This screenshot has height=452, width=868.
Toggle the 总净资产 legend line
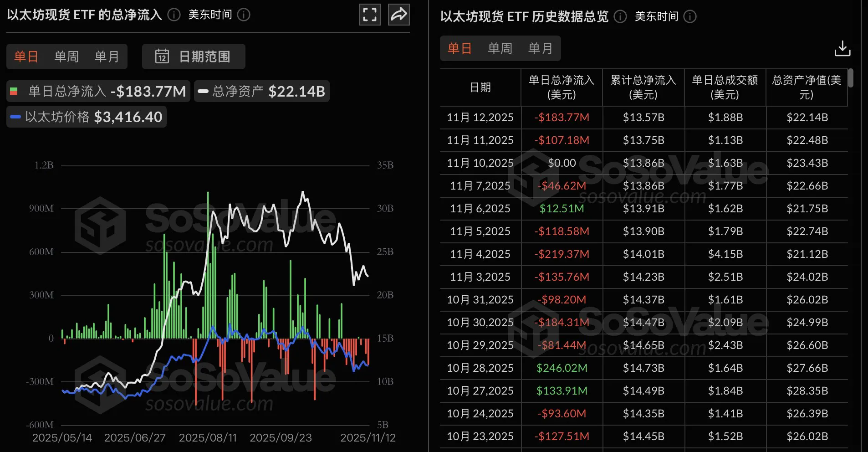(x=262, y=91)
